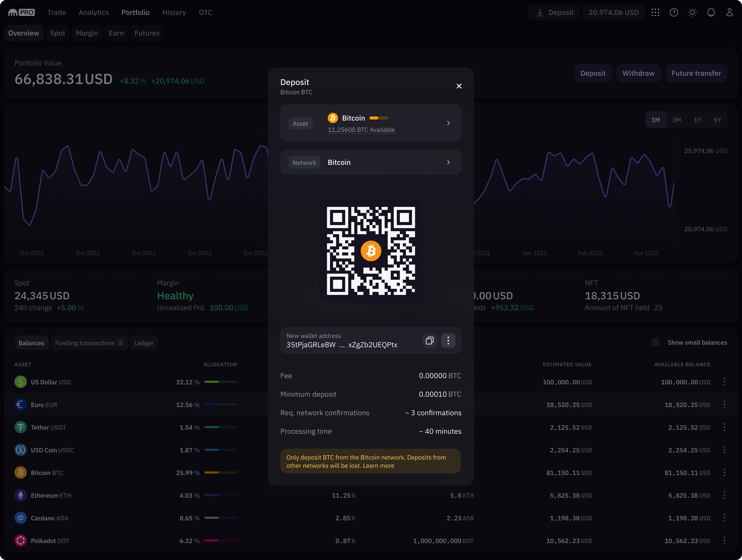
Task: Click the Ethereum asset icon
Action: pos(20,495)
